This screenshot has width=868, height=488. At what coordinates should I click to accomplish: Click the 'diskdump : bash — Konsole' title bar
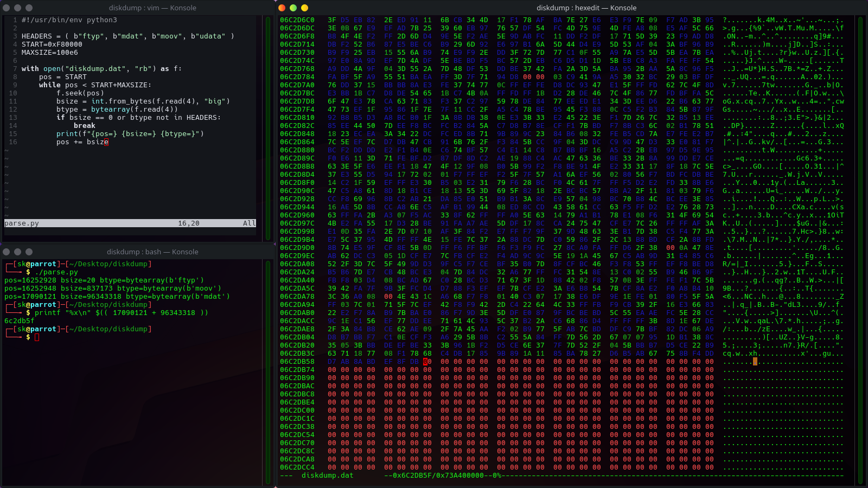pos(152,252)
